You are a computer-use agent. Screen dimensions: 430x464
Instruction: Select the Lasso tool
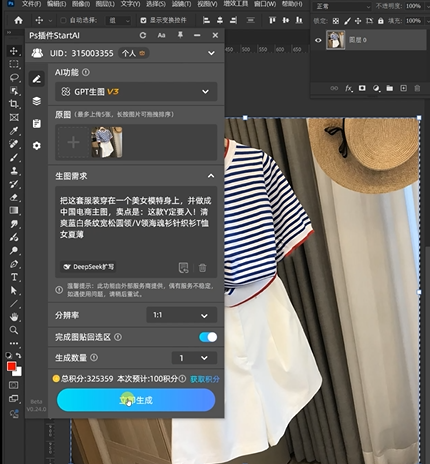[14, 77]
